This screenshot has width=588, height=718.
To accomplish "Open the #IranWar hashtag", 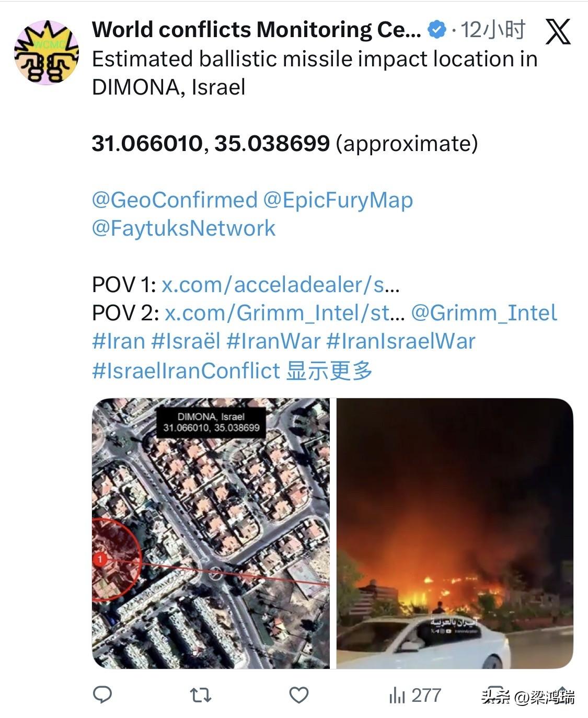I will coord(273,341).
